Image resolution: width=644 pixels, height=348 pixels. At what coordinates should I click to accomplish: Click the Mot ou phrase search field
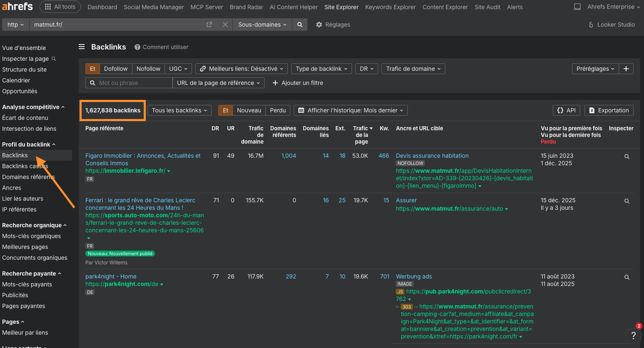(x=133, y=83)
